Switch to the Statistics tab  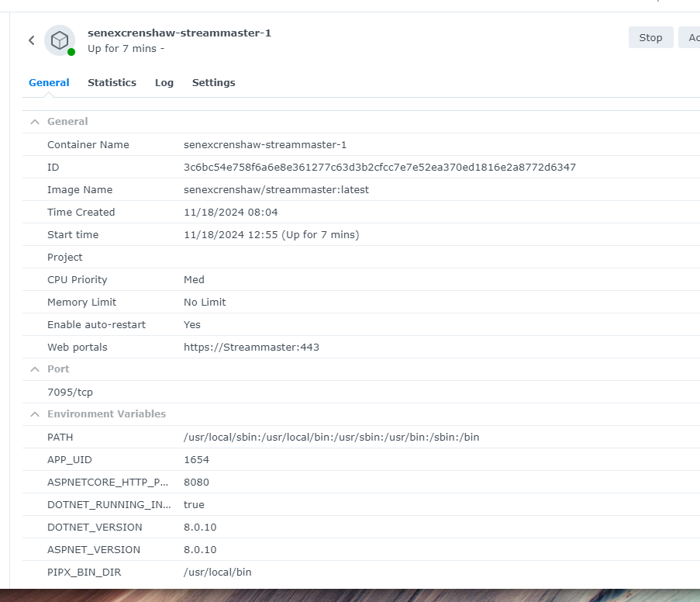pyautogui.click(x=112, y=82)
